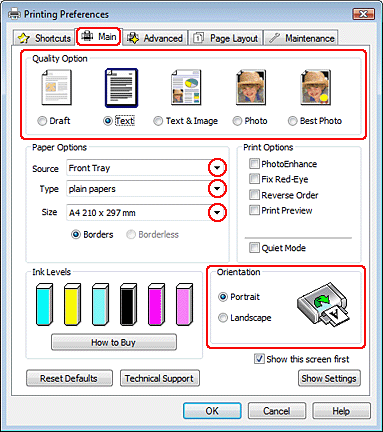The image size is (383, 432).
Task: Uncheck Show this screen first
Action: coord(259,359)
